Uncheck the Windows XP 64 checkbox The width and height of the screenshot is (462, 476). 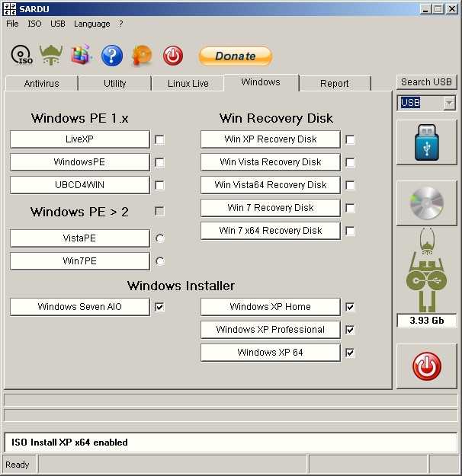tap(350, 353)
